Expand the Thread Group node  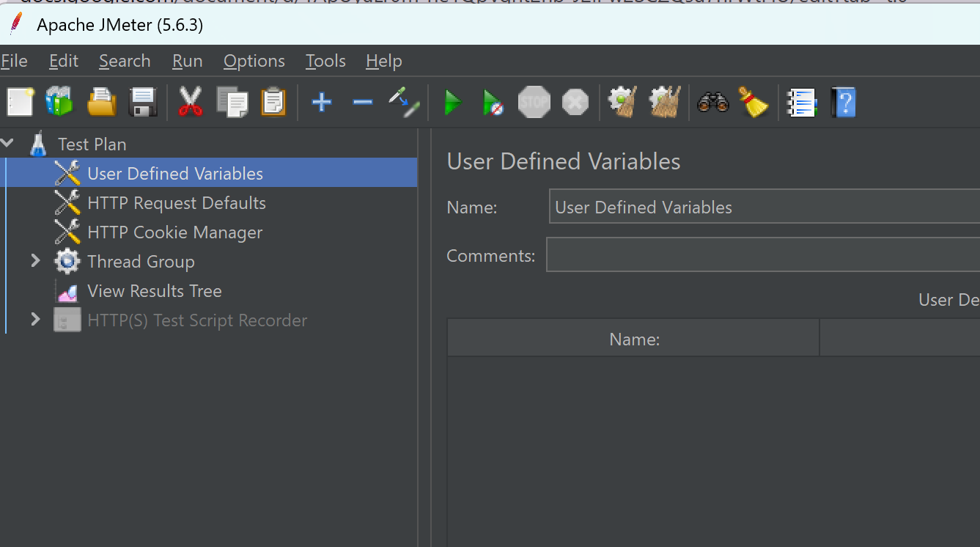(34, 260)
